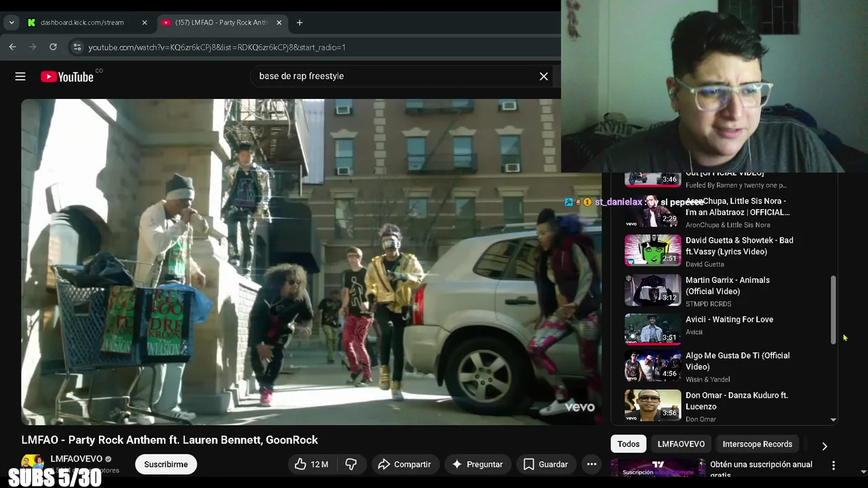Play the 3:46 Fueled By Ramen thumbnail

coord(652,178)
